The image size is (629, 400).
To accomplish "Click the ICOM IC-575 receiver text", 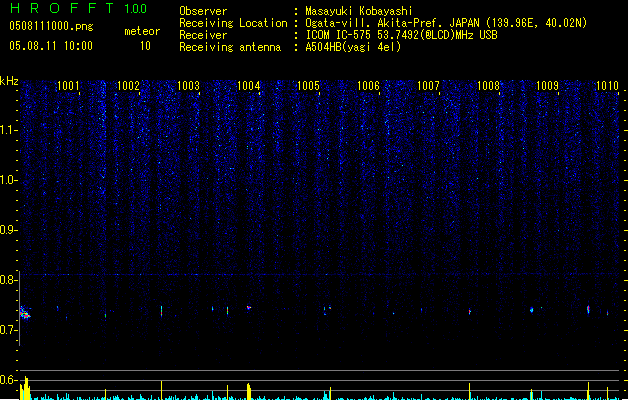I will point(401,35).
